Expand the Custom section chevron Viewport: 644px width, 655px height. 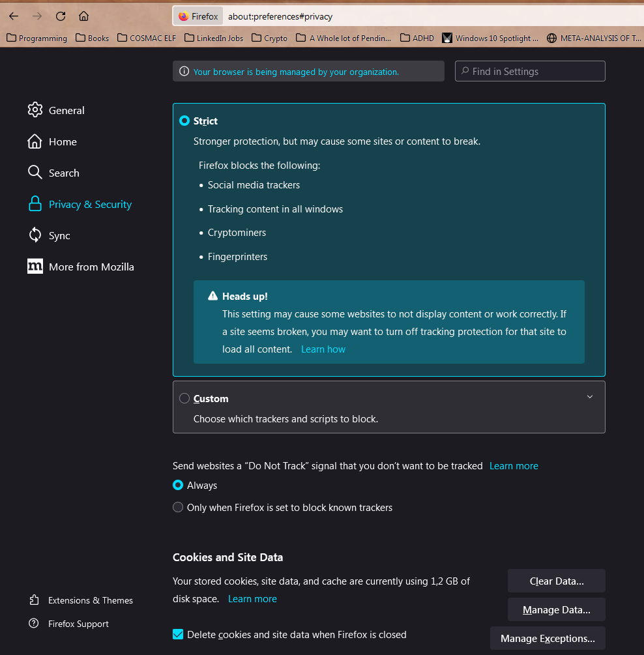(x=590, y=397)
